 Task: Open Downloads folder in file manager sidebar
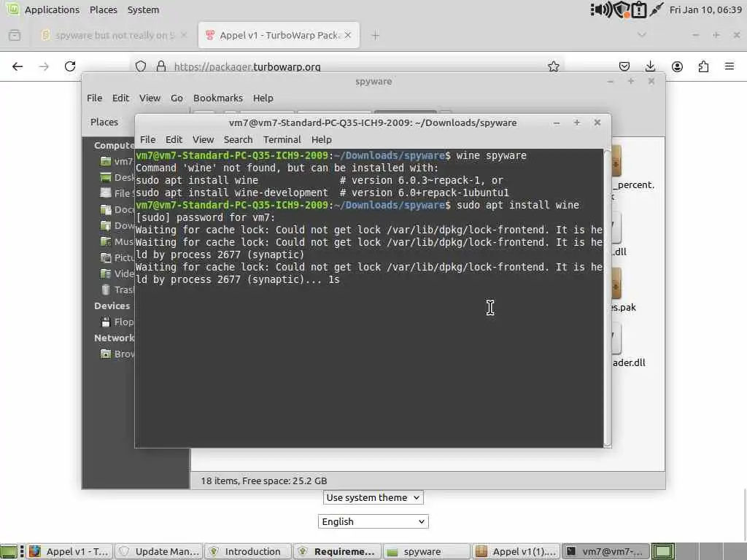pyautogui.click(x=117, y=226)
